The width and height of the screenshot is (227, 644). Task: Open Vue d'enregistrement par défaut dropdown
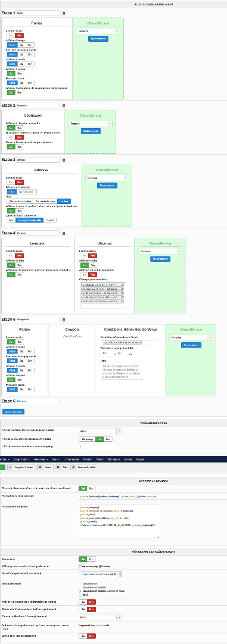coord(100,574)
